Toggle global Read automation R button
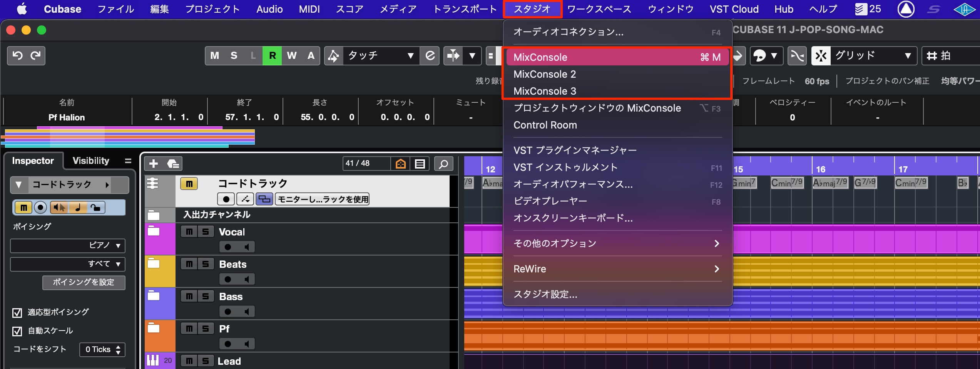980x369 pixels. point(272,56)
